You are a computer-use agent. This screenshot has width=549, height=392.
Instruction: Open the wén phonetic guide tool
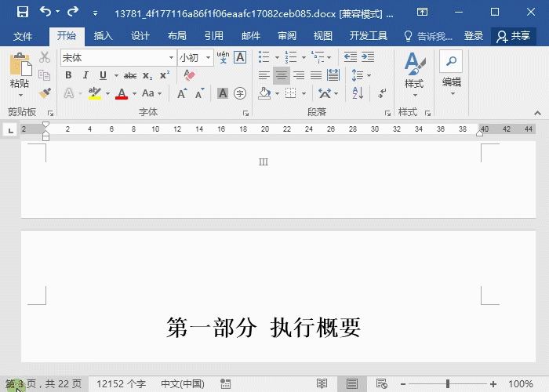click(223, 57)
